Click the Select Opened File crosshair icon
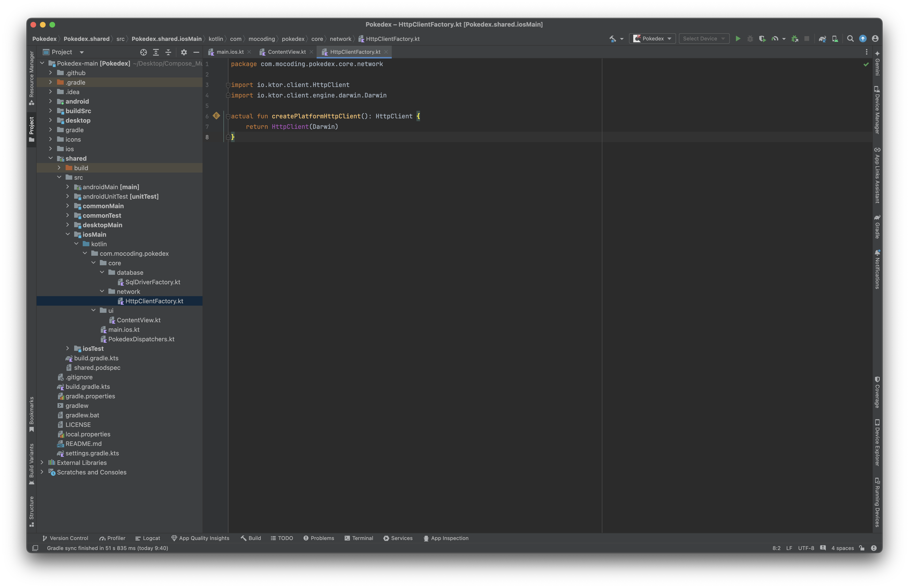This screenshot has width=909, height=588. pyautogui.click(x=144, y=52)
